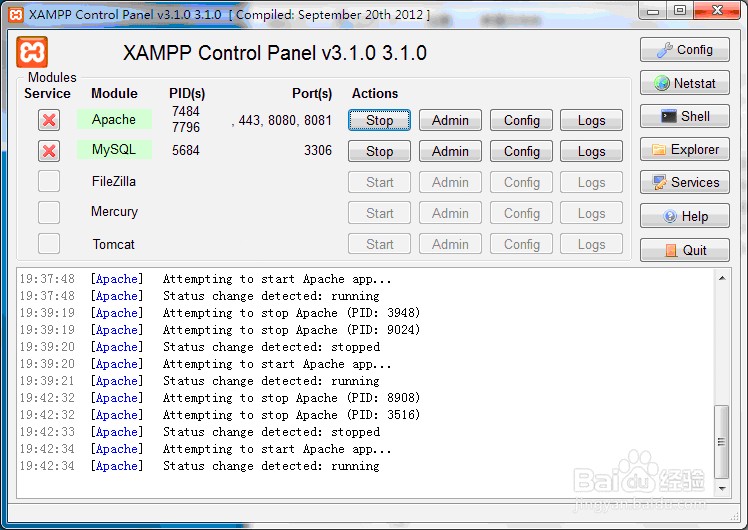
Task: Open MySQL Admin
Action: coord(450,151)
